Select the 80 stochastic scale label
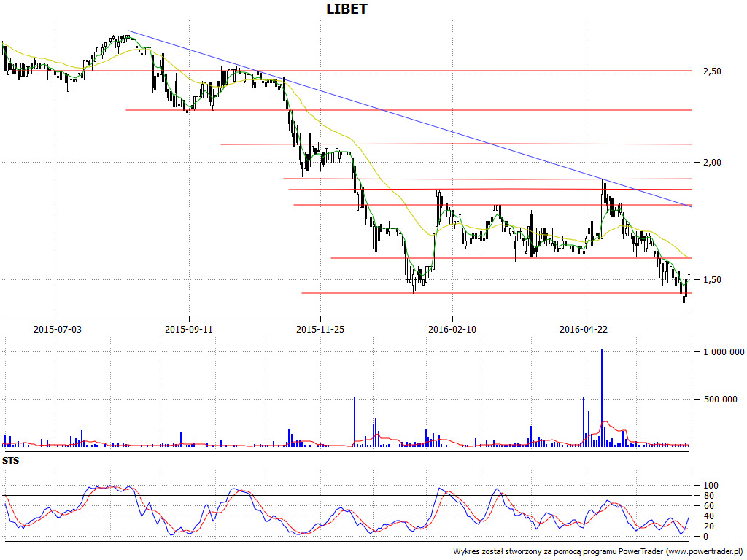747x560 pixels. (x=709, y=496)
